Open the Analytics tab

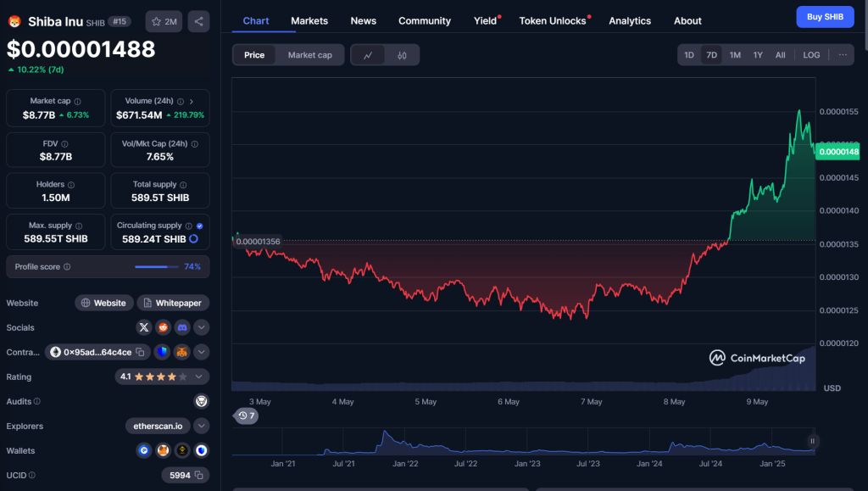pos(630,20)
